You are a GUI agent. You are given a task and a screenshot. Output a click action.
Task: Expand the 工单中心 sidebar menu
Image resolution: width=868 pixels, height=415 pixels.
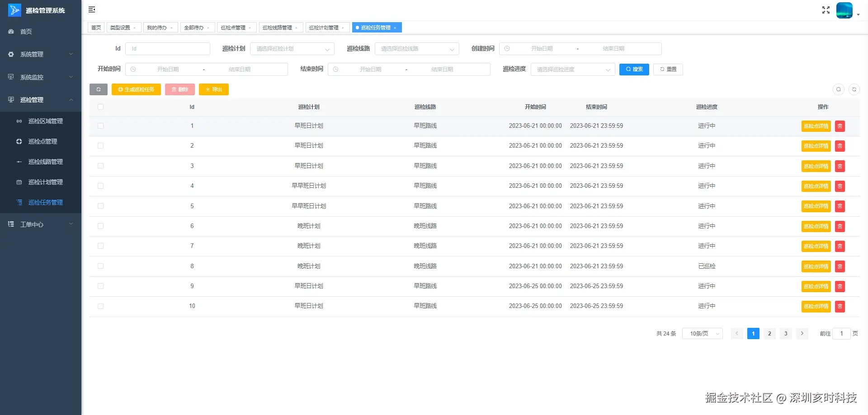(41, 224)
